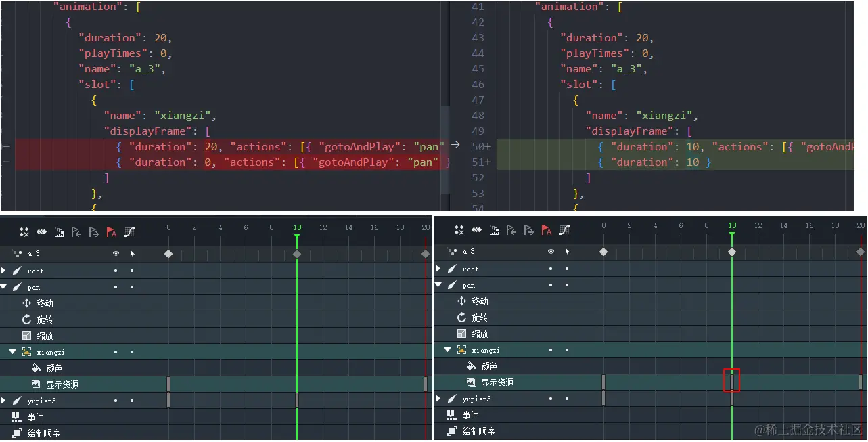Select a_3 animation row label in right timeline
Viewport: 868px width, 442px height.
click(x=469, y=252)
